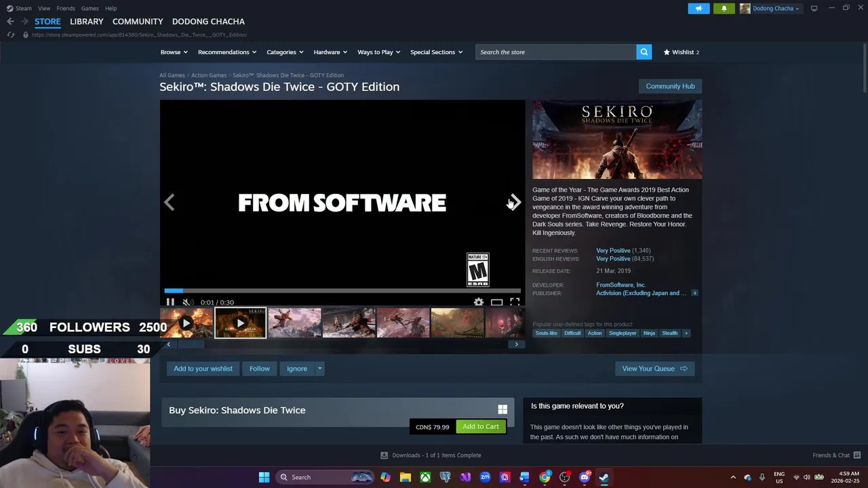This screenshot has width=868, height=488.
Task: Open the green notifications bell
Action: click(724, 8)
